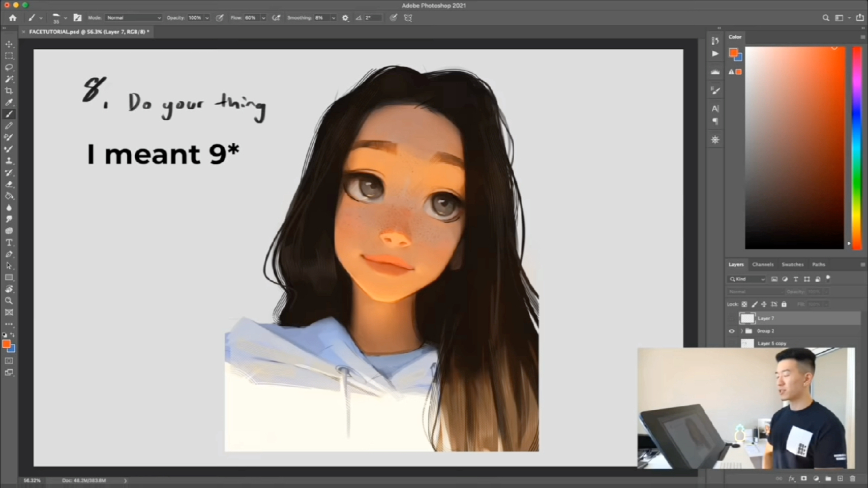Image resolution: width=868 pixels, height=488 pixels.
Task: Toggle lock transparent pixels
Action: pos(744,304)
